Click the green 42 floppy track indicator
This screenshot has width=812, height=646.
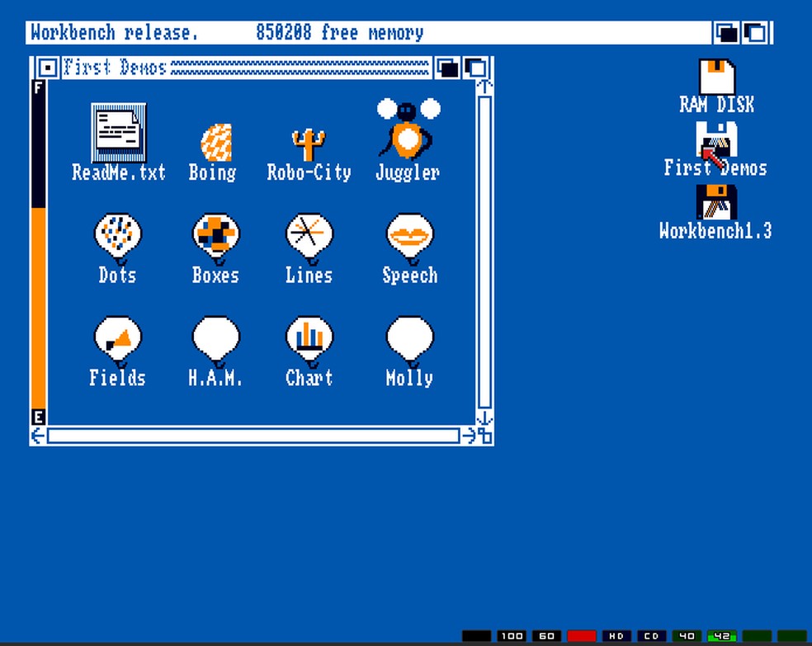tap(722, 635)
